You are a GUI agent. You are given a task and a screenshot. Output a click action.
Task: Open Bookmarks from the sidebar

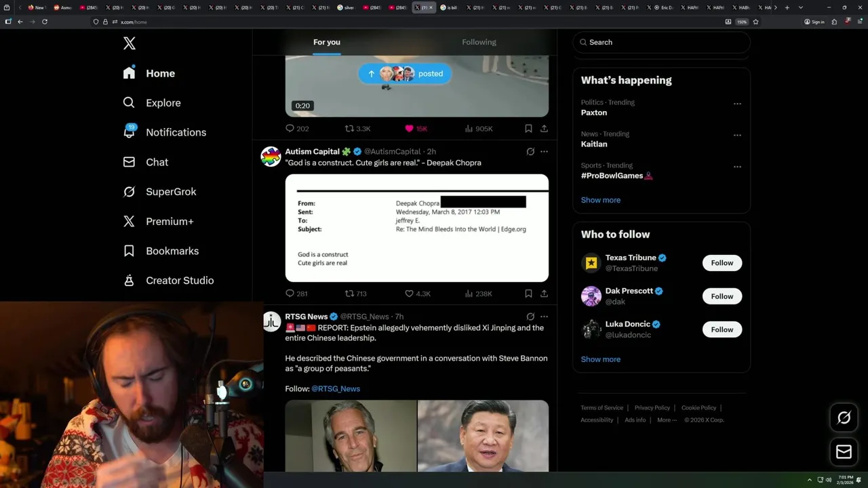tap(161, 251)
